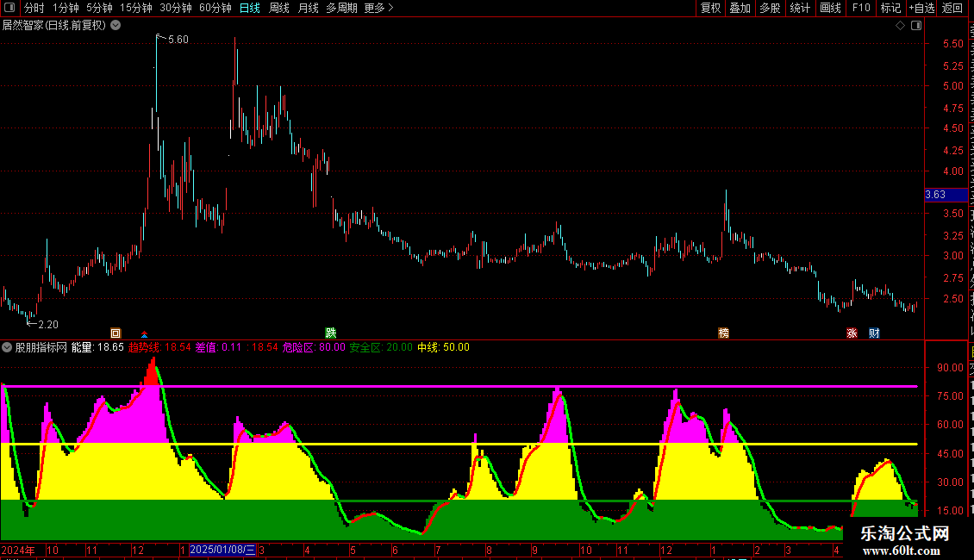
Task: Click the diamond icon at chart top-right
Action: [x=900, y=26]
